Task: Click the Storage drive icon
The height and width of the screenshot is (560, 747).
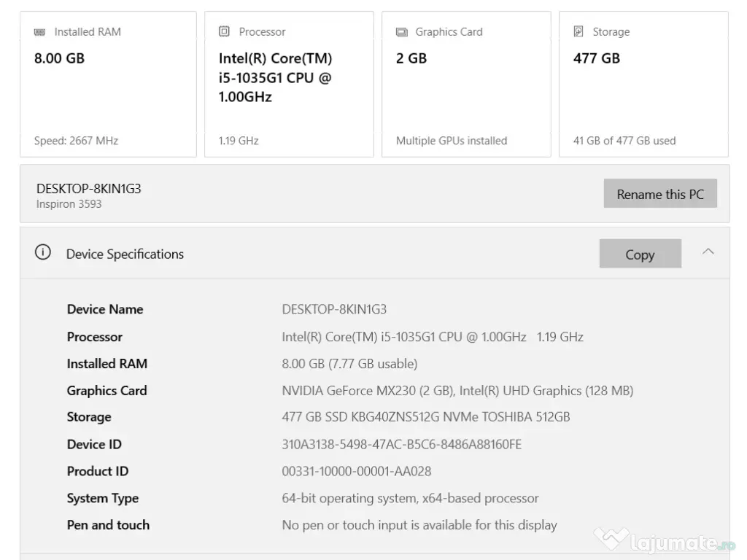Action: [x=578, y=32]
